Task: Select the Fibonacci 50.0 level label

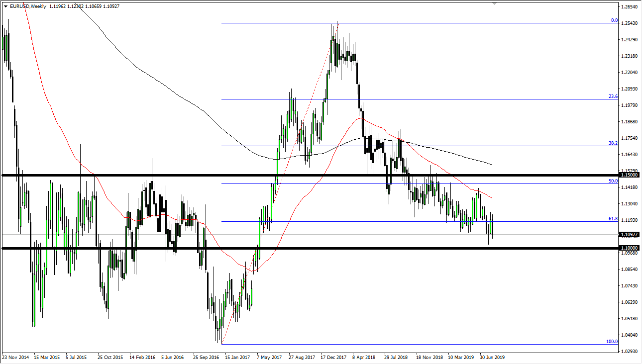Action: (x=613, y=181)
